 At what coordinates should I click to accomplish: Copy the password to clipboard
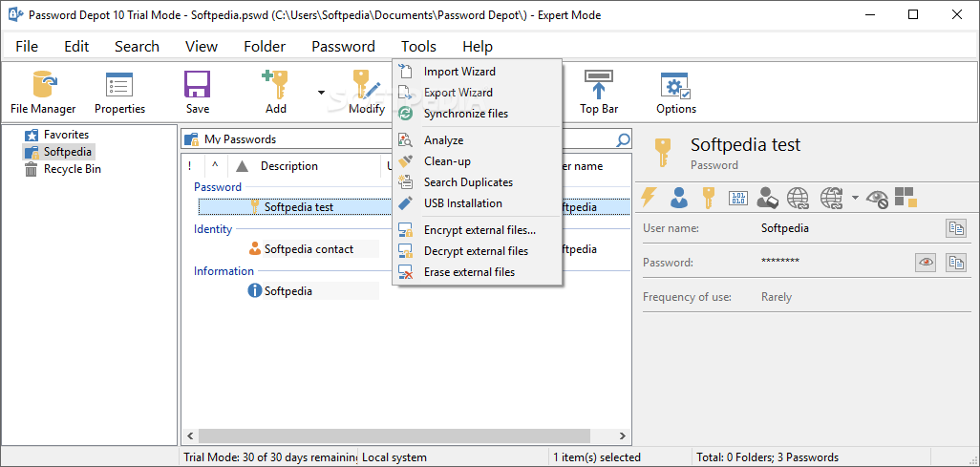point(955,263)
